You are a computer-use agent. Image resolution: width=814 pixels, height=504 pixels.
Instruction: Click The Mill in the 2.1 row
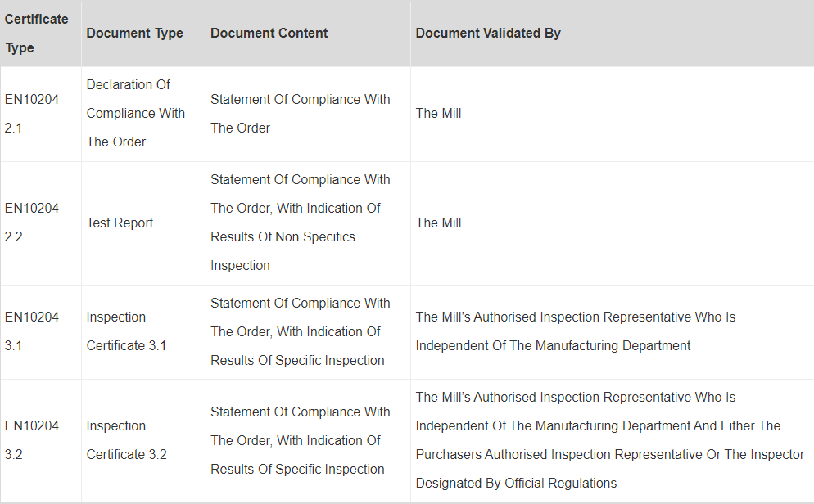(x=438, y=114)
